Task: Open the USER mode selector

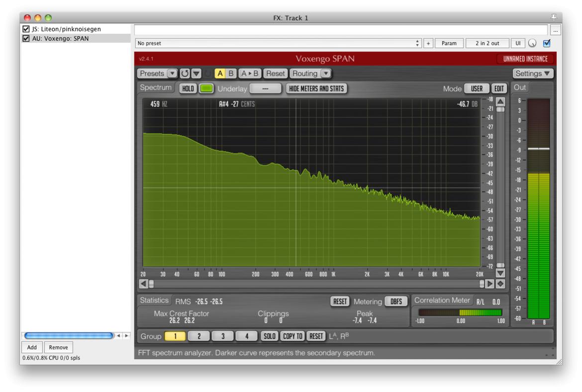Action: tap(477, 88)
